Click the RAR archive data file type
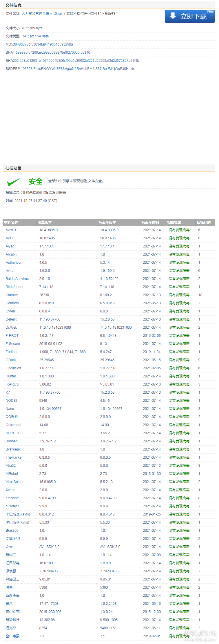This screenshot has width=219, height=644. 35,36
